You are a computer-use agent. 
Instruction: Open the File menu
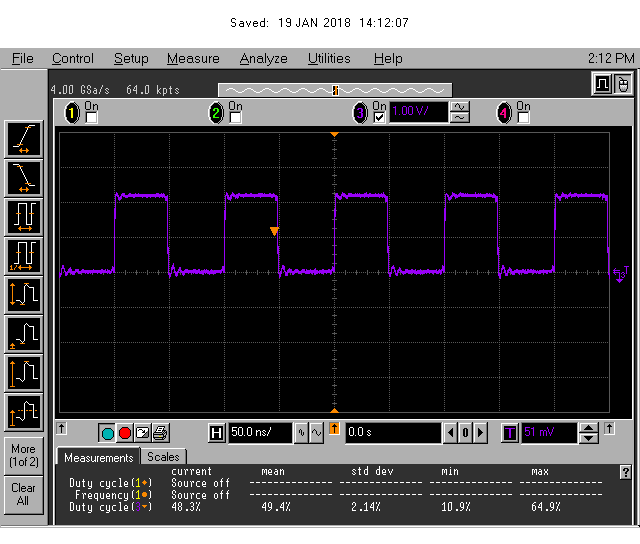coord(22,59)
